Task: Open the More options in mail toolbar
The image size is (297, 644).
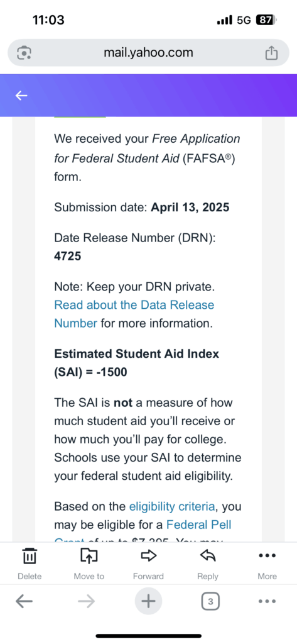Action: coord(267,556)
